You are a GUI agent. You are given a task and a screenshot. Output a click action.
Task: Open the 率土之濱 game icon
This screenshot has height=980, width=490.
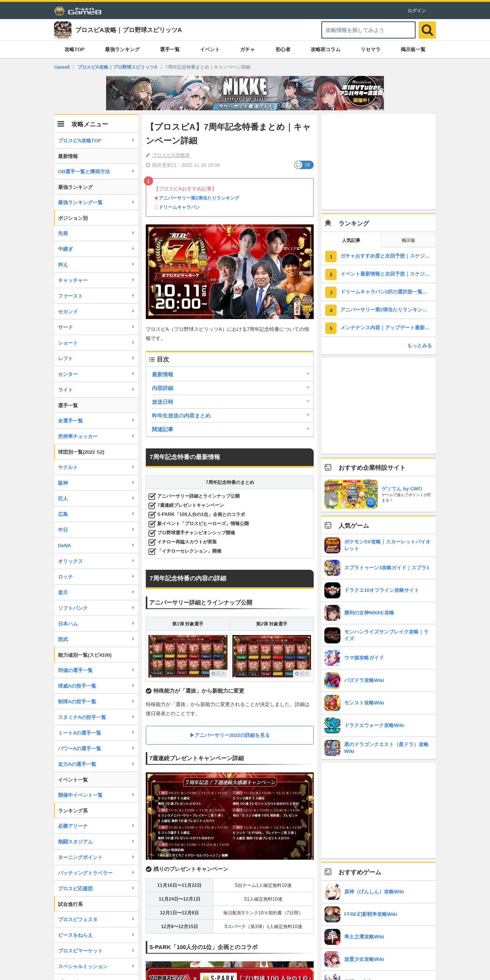[332, 936]
